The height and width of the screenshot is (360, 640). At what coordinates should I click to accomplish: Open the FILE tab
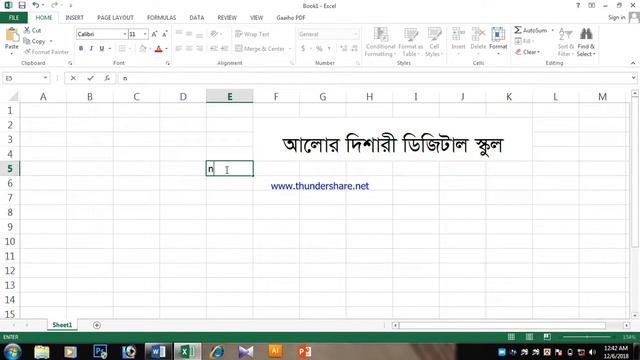tap(14, 18)
